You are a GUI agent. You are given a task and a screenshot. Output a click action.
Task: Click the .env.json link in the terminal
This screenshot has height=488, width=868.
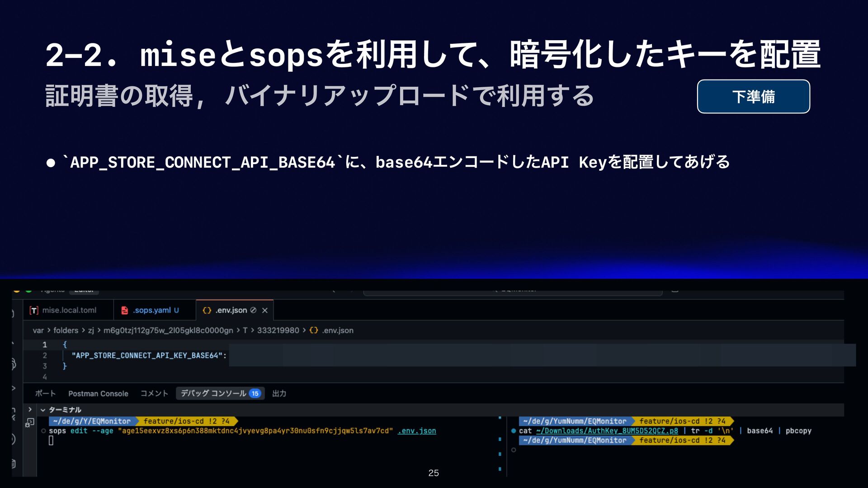[416, 431]
